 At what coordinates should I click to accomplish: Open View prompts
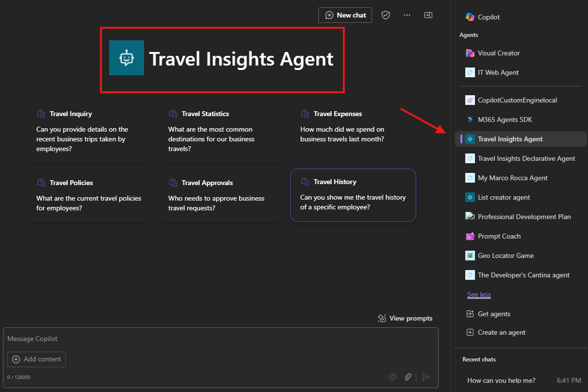(405, 318)
